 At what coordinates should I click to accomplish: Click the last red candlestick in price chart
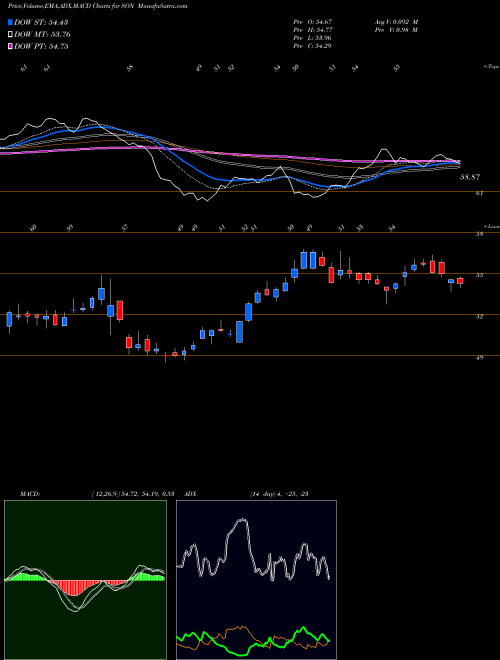[460, 281]
